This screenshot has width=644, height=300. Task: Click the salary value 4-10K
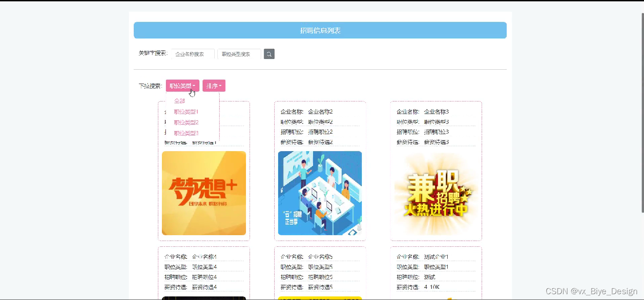tap(432, 287)
